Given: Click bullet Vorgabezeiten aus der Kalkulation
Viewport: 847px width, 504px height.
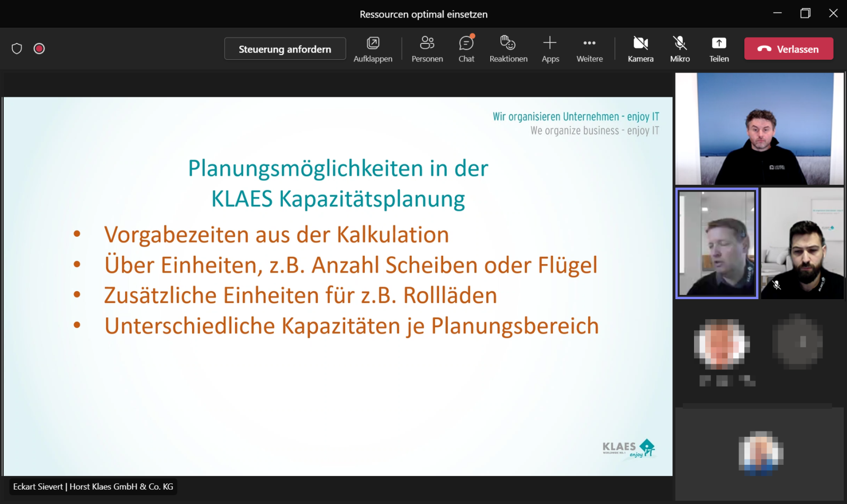Looking at the screenshot, I should coord(276,235).
